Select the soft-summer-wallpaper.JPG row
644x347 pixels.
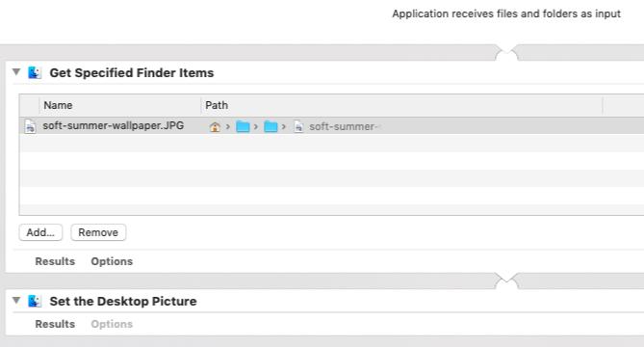pyautogui.click(x=331, y=126)
